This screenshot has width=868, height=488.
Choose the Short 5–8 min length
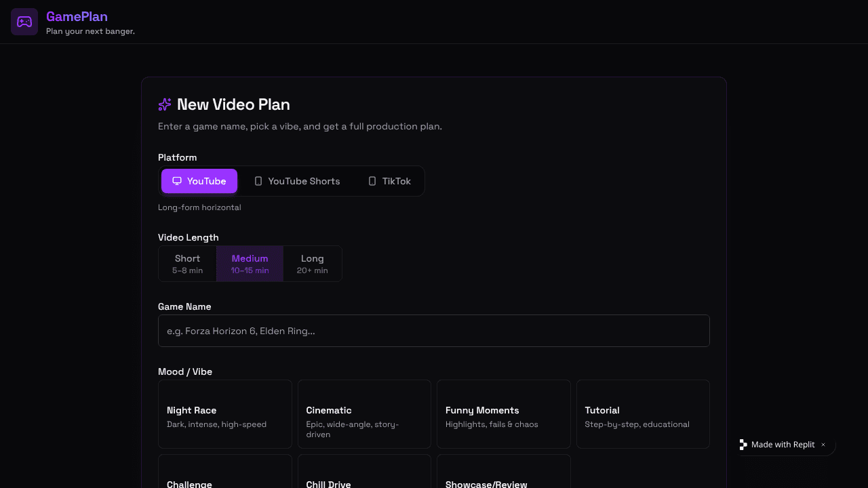188,264
